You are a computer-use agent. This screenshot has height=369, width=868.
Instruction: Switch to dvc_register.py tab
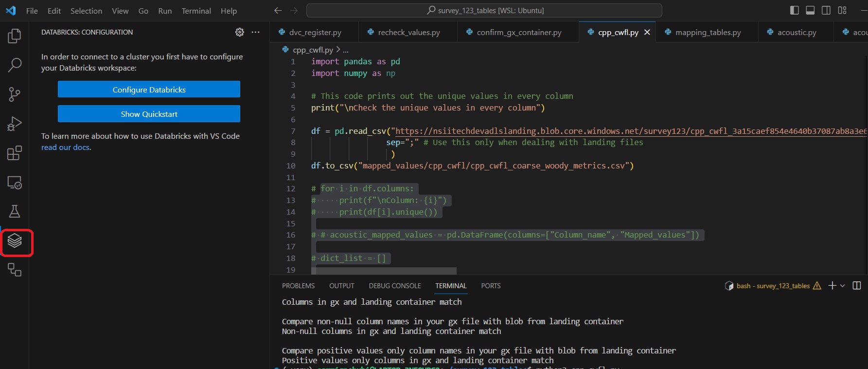(315, 32)
